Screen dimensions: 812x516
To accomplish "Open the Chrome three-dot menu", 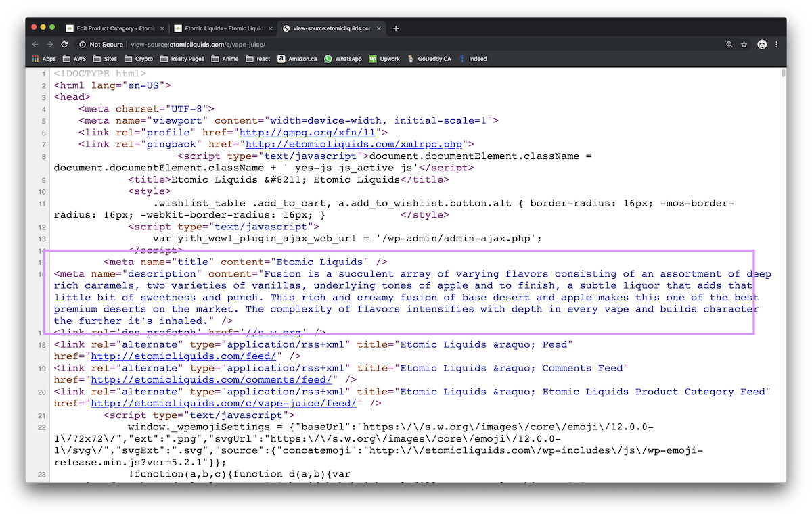I will pyautogui.click(x=777, y=45).
